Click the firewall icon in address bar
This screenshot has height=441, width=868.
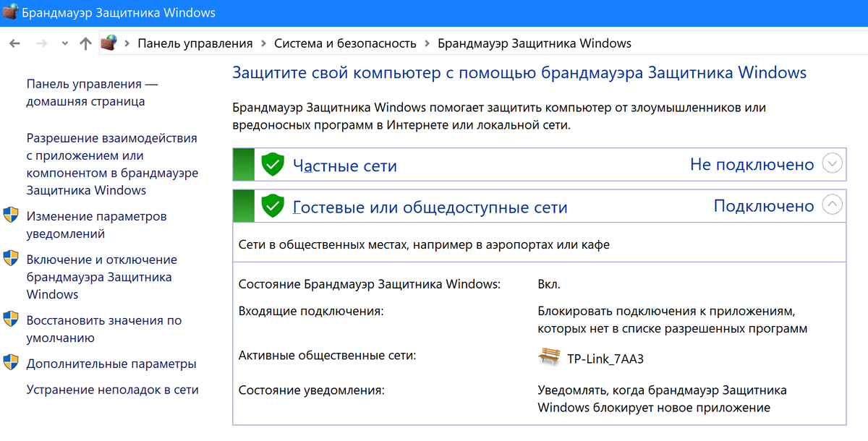[109, 43]
